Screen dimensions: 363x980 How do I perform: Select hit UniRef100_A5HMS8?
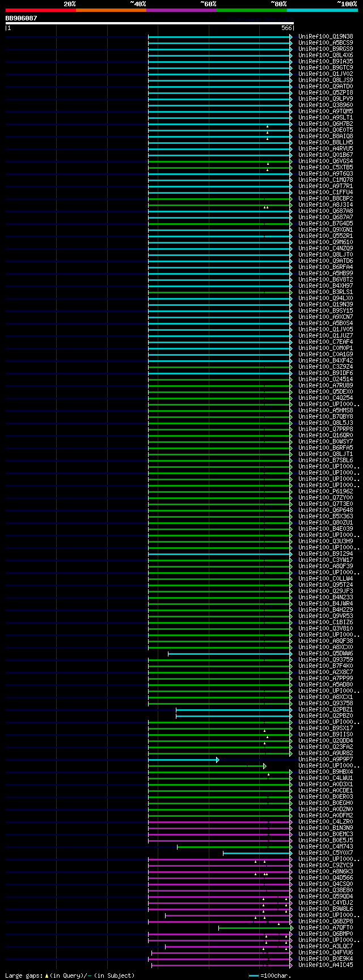(326, 410)
